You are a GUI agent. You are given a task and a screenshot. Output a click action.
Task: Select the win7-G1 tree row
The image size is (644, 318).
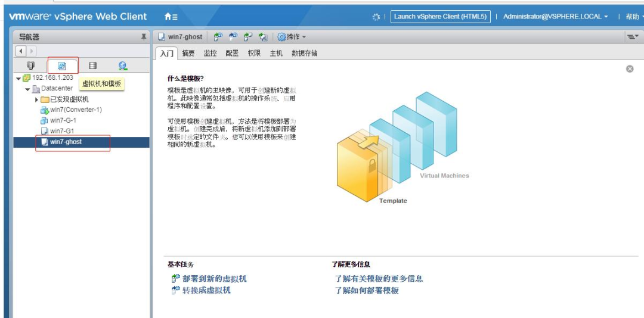point(81,131)
